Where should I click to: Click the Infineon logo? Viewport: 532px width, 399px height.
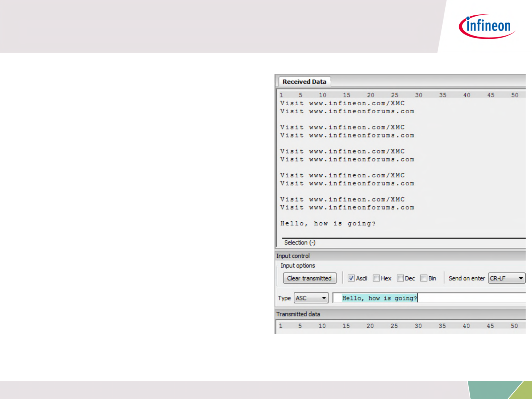click(487, 26)
